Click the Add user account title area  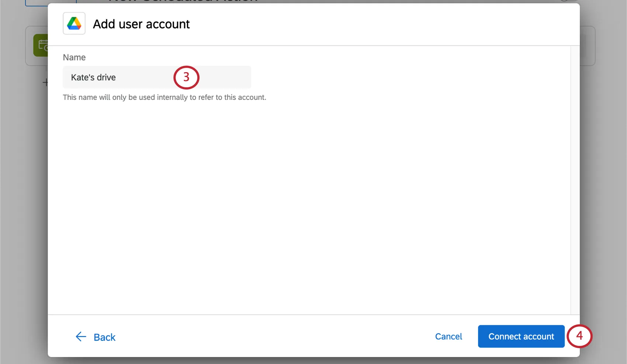coord(141,24)
